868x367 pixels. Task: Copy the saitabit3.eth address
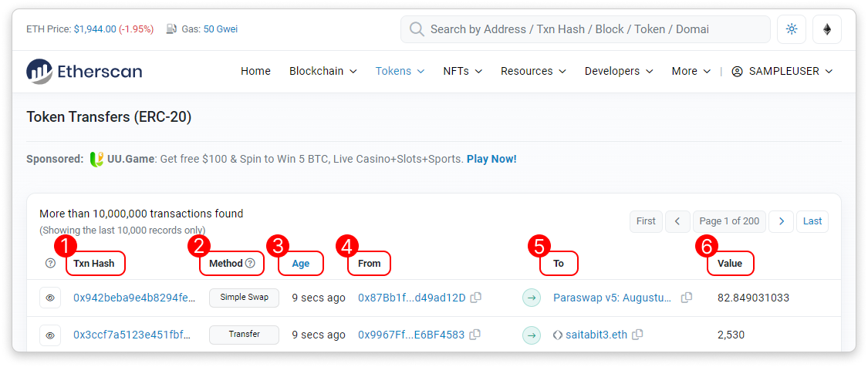pyautogui.click(x=637, y=335)
